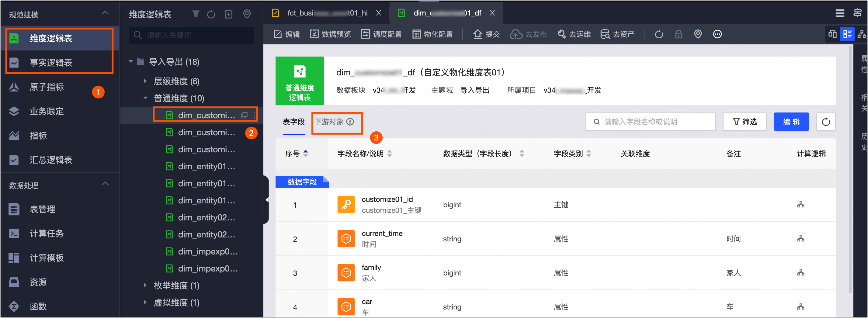Open 维度逻辑表 in the sidebar

click(59, 38)
